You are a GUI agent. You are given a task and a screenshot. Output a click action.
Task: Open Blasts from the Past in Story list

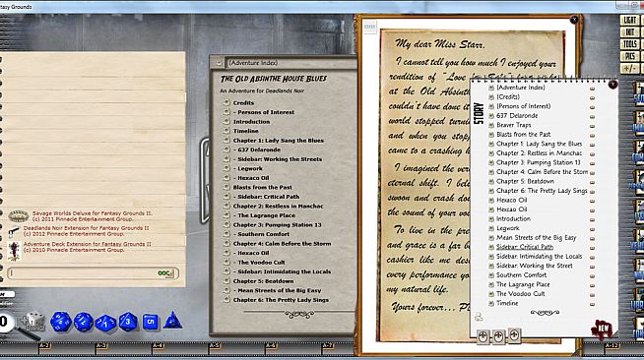[523, 134]
